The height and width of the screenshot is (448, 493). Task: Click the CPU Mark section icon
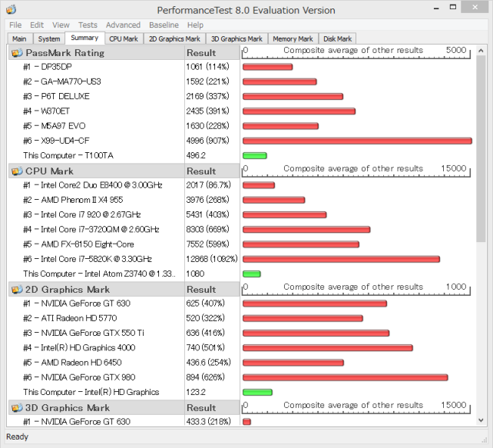[x=17, y=171]
